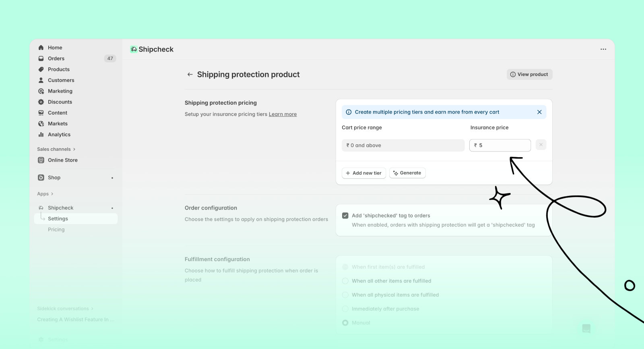Image resolution: width=644 pixels, height=349 pixels.
Task: Click the Online Store icon
Action: [41, 160]
